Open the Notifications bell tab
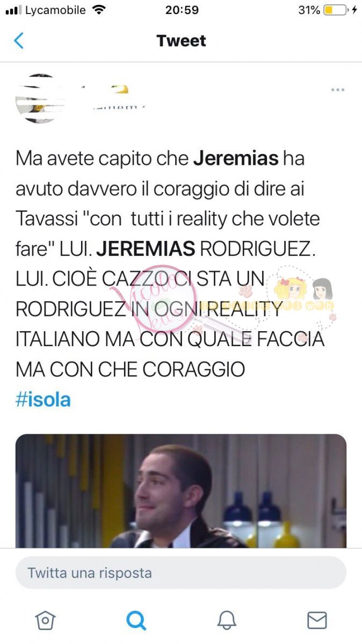Viewport: 362px width, 644px height. point(227,620)
